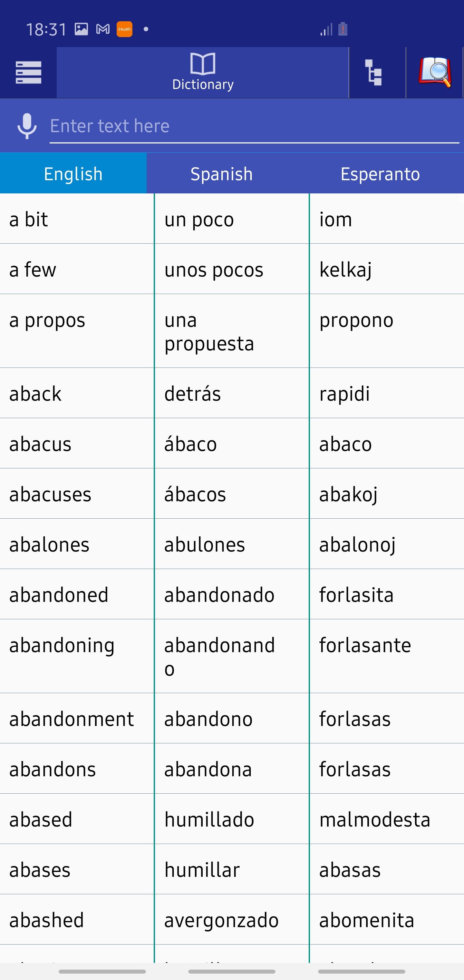Select the word 'abacus' in English column
The image size is (464, 980).
40,444
